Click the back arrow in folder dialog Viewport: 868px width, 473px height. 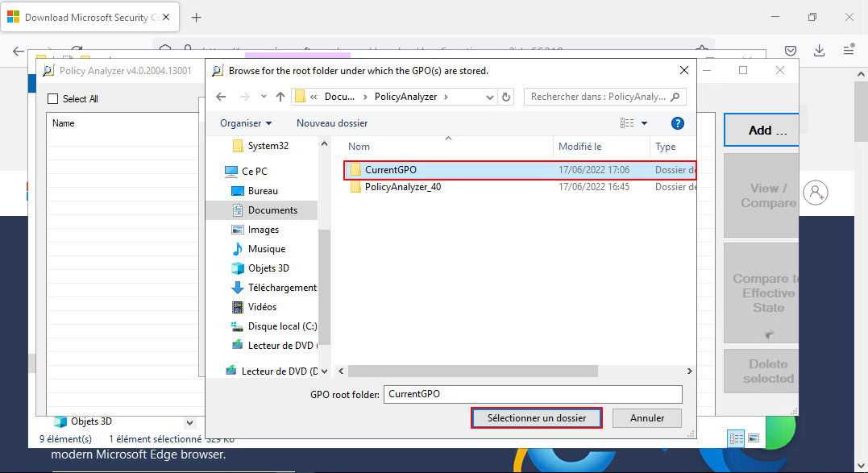pyautogui.click(x=221, y=97)
